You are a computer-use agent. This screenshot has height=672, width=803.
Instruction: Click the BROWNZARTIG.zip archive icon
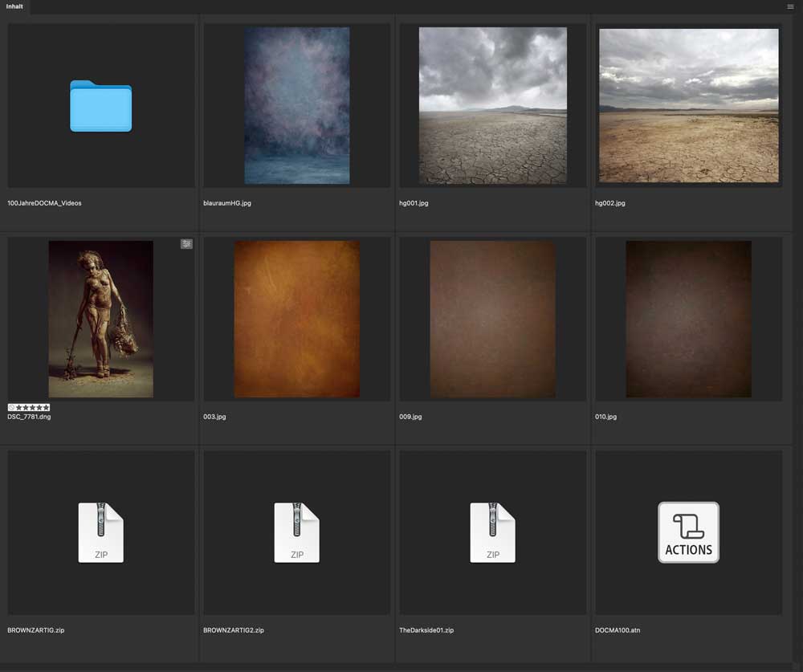click(100, 532)
